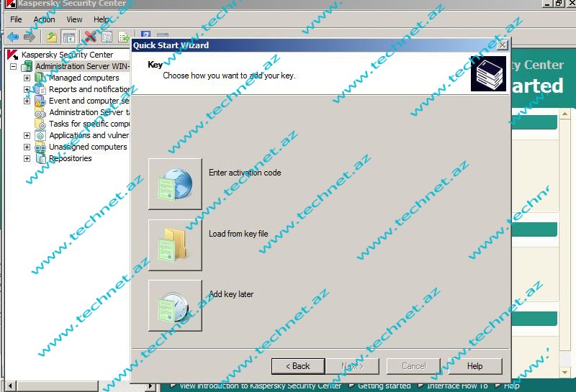Screen dimensions: 576x392
Task: Select Unassigned computers in the tree
Action: point(87,147)
